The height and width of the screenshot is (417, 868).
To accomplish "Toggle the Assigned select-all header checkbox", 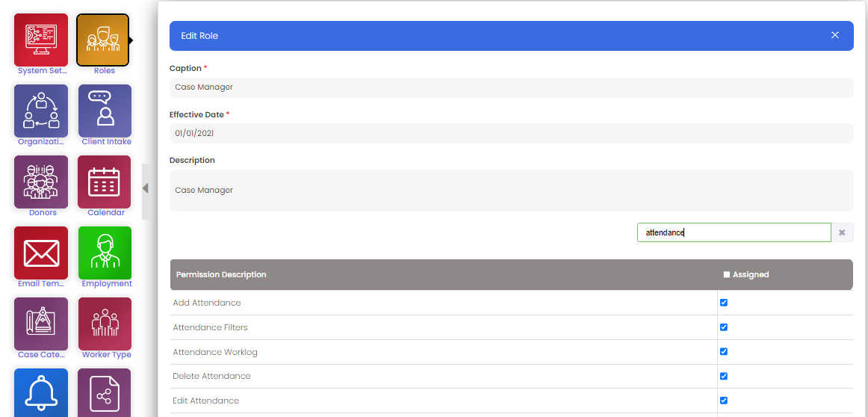I will (x=727, y=275).
